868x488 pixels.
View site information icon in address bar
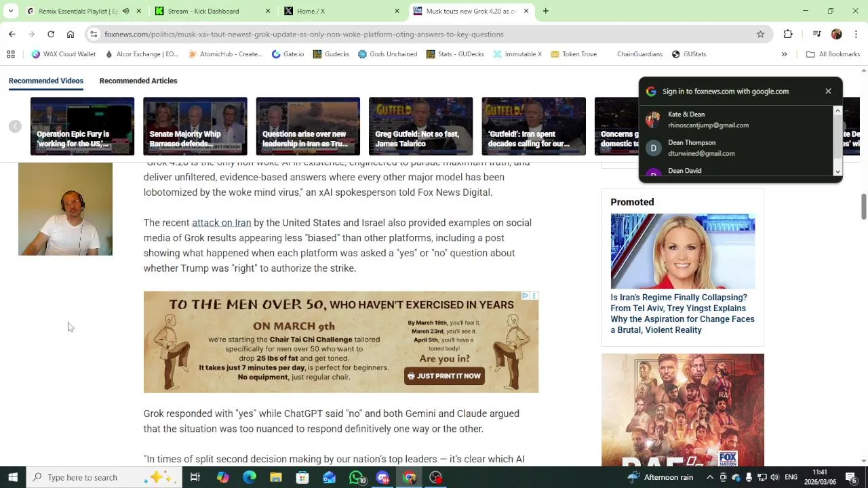click(94, 34)
